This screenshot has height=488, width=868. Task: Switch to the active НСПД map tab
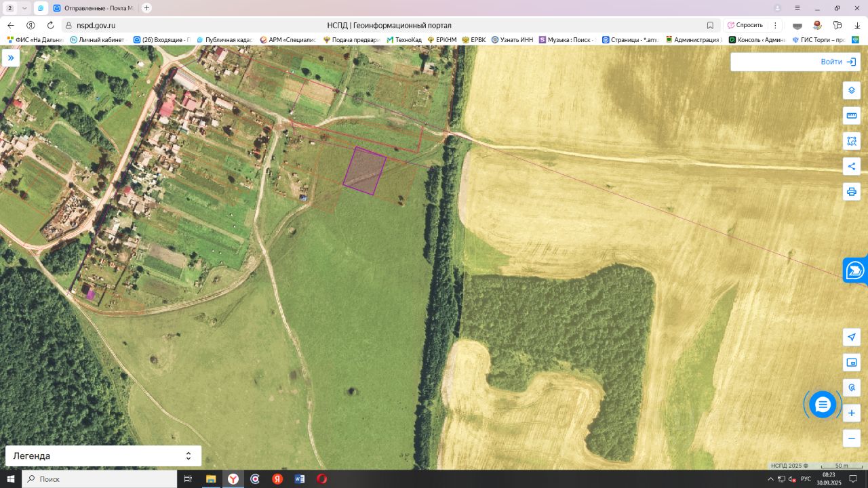tap(41, 8)
